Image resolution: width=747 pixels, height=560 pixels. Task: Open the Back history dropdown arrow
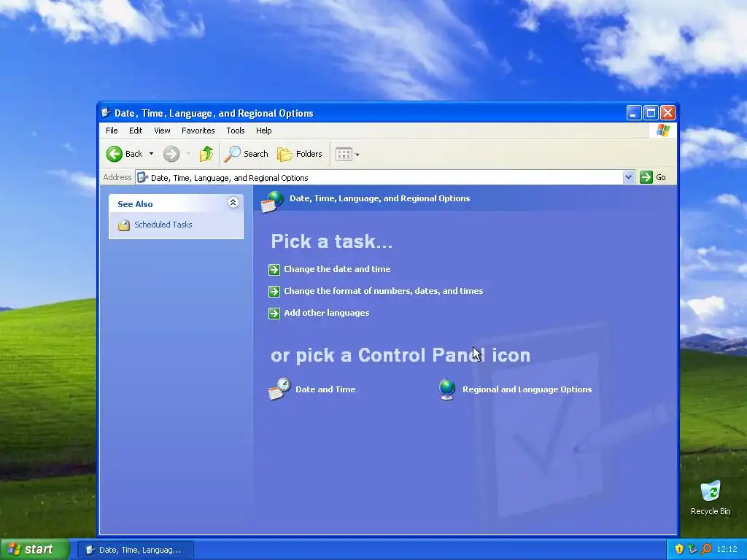pyautogui.click(x=151, y=154)
